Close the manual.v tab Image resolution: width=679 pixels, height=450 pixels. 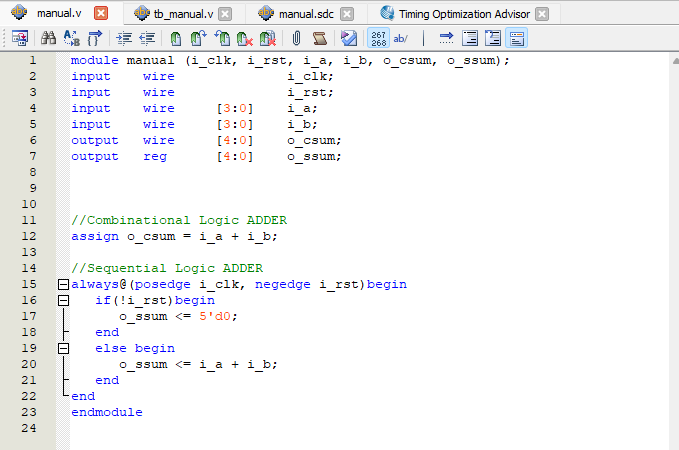coord(100,14)
